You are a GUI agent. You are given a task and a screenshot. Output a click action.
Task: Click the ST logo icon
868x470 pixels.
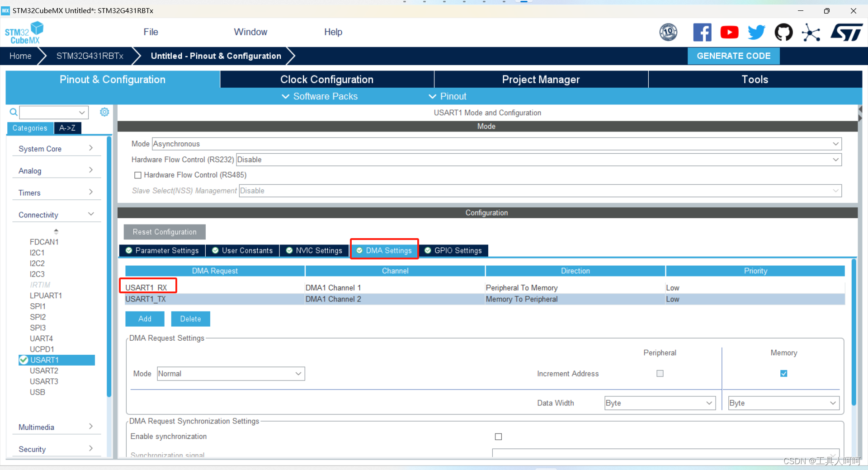(x=847, y=33)
